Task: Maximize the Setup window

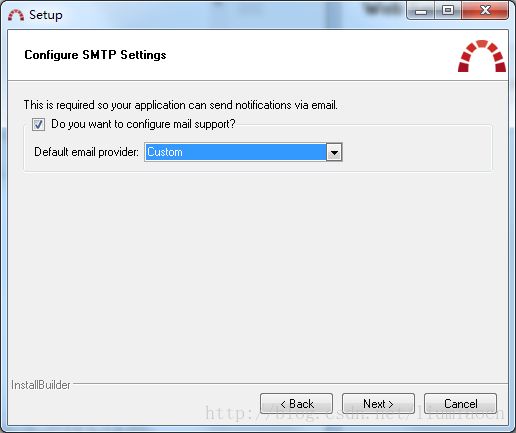Action: 448,11
